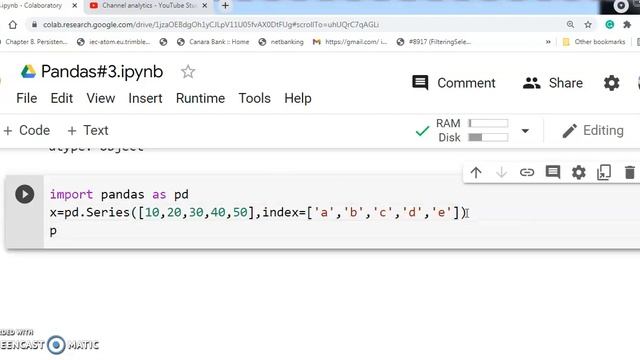
Task: Close the Channel analytics tab
Action: pos(205,6)
